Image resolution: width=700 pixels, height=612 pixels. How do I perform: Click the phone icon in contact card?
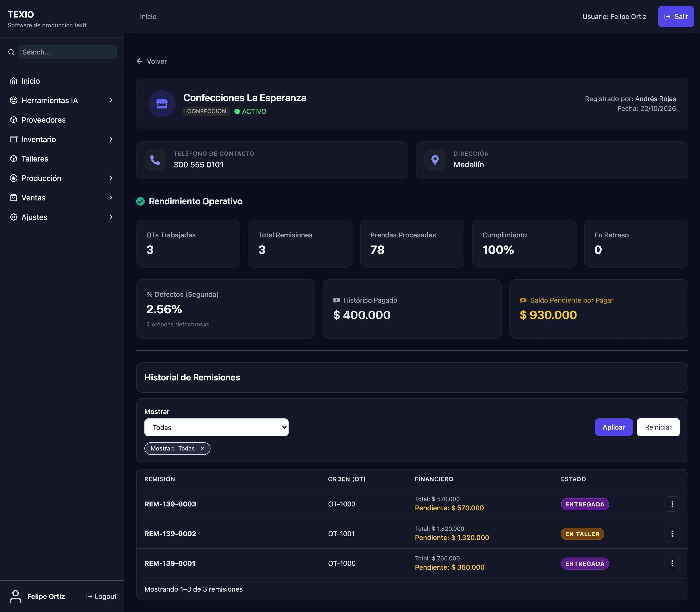click(155, 160)
